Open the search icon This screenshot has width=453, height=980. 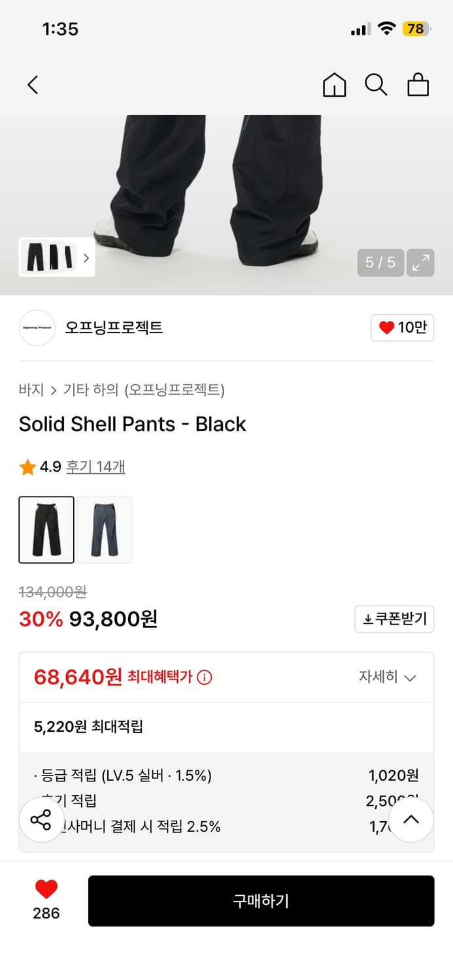point(376,84)
